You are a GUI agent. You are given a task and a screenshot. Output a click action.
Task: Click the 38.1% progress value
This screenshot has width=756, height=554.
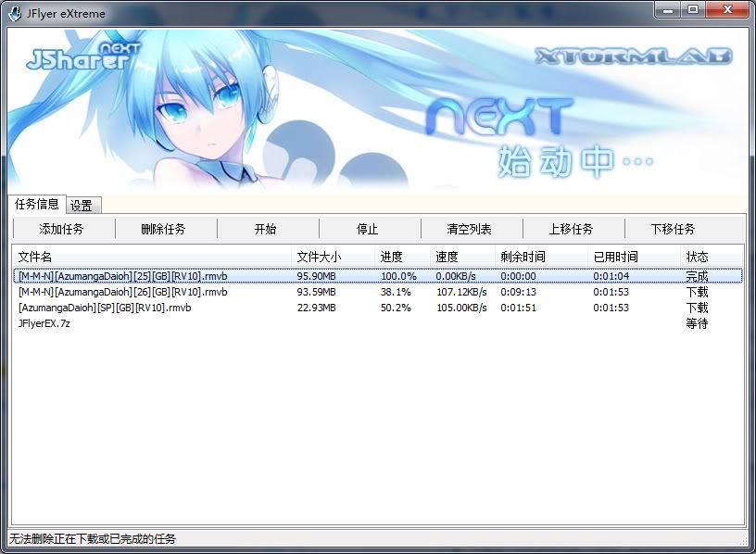396,292
